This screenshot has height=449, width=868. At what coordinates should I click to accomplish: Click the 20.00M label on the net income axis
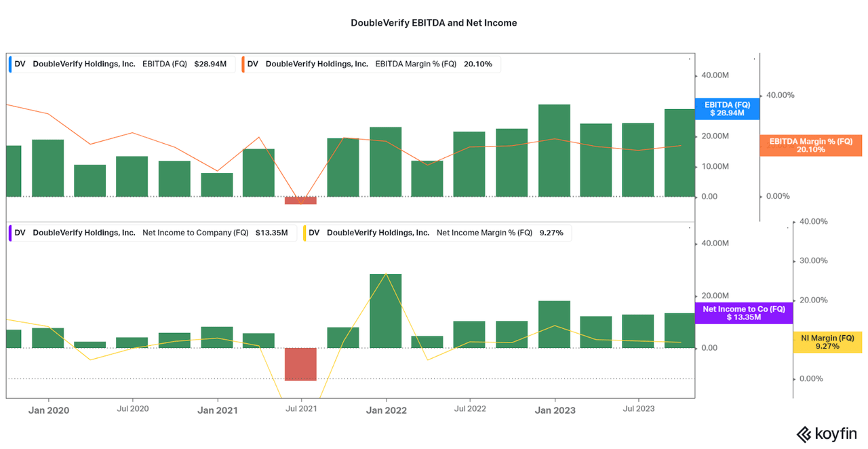[715, 296]
